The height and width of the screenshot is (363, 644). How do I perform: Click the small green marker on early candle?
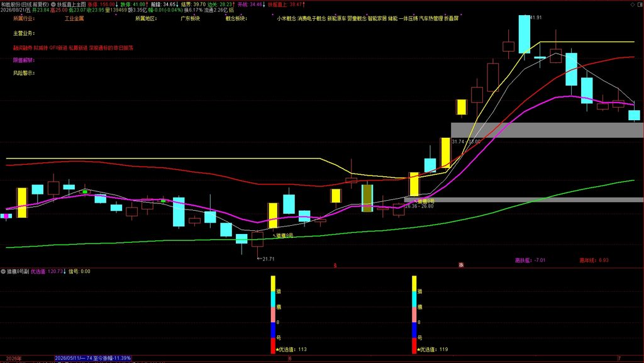(85, 192)
